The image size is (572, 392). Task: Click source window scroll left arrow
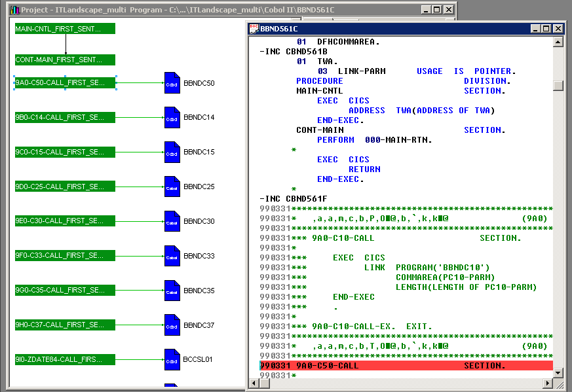pyautogui.click(x=254, y=383)
